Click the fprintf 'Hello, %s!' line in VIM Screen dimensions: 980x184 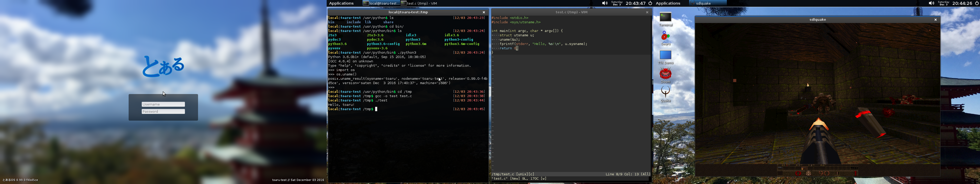point(543,44)
